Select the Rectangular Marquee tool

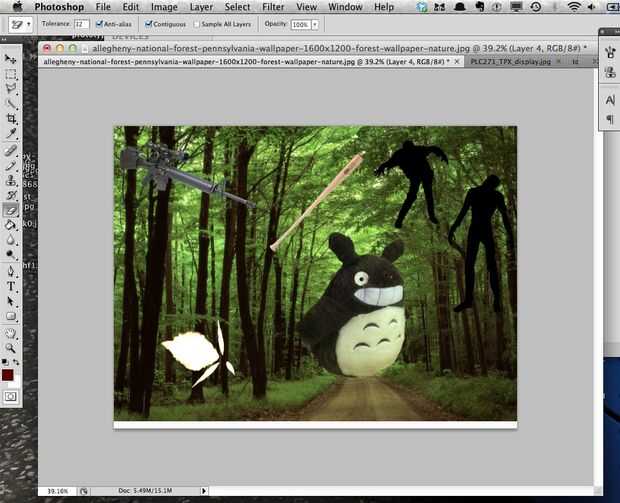11,74
